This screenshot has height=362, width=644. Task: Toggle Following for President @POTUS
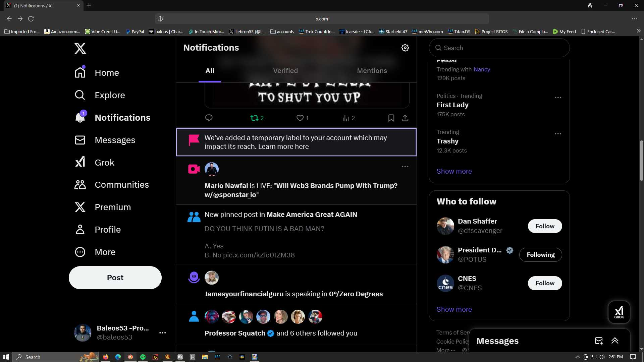click(x=540, y=255)
